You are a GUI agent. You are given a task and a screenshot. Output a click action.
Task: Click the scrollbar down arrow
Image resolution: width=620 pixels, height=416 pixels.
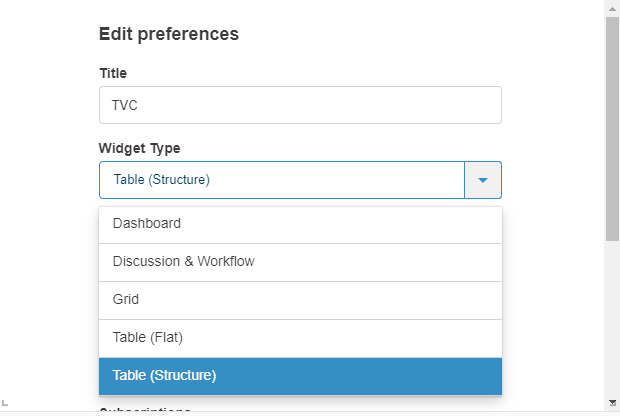tap(612, 402)
